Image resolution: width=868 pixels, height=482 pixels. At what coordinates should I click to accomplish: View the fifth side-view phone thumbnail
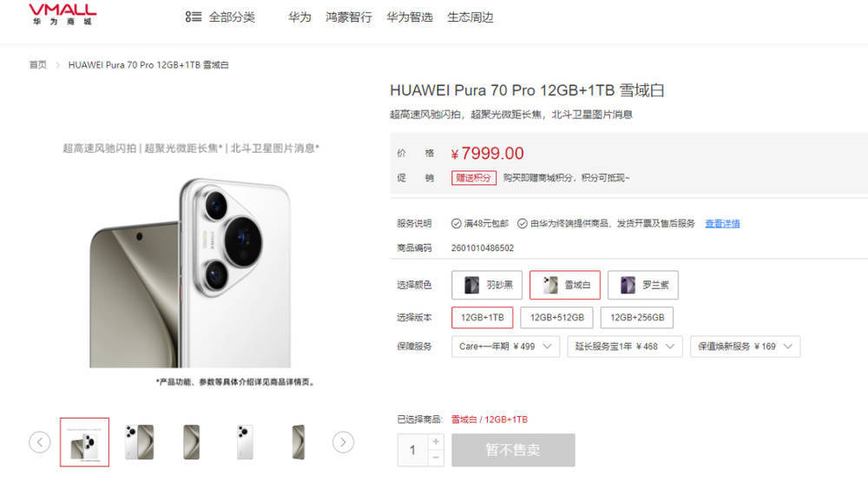coord(299,442)
